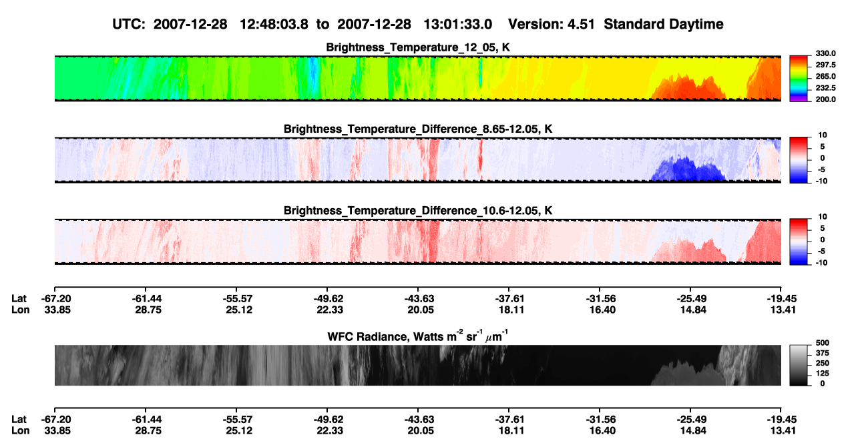The height and width of the screenshot is (445, 868).
Task: Click latitude -55.57 on the axis above WFC Radiance
Action: [x=236, y=299]
